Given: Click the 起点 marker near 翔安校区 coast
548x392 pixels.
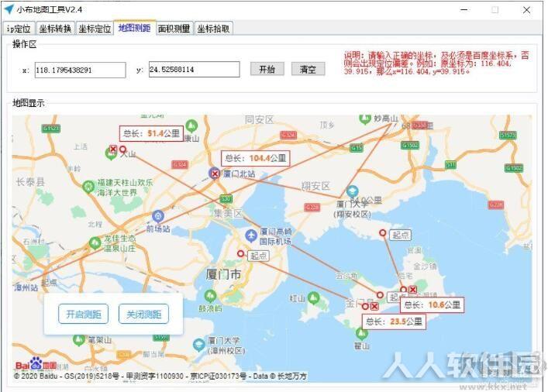Looking at the screenshot, I should 383,232.
